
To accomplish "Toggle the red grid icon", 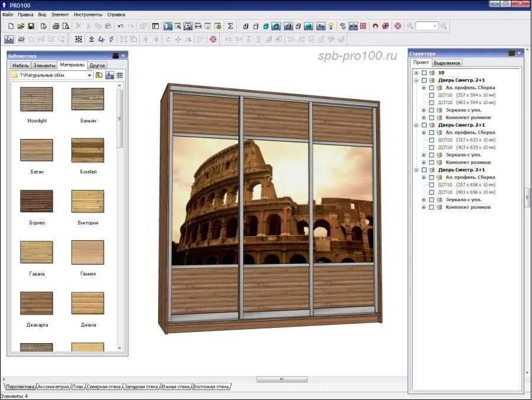I will (363, 26).
